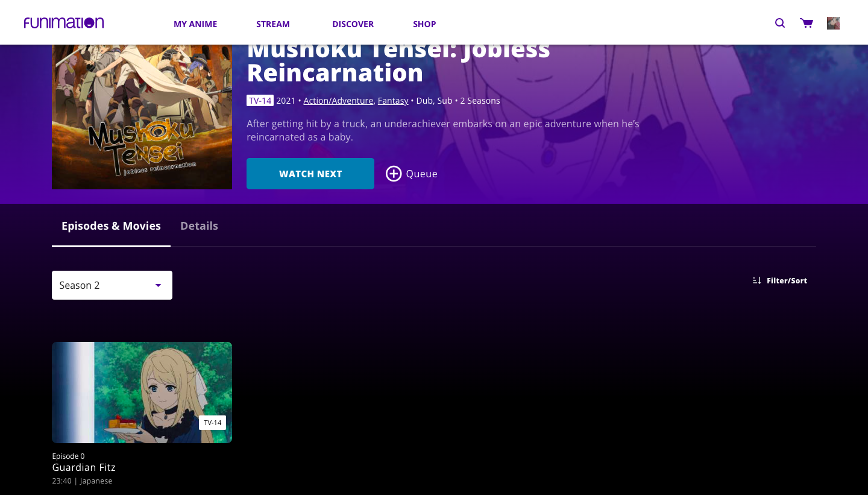Open the user profile avatar

tap(833, 24)
